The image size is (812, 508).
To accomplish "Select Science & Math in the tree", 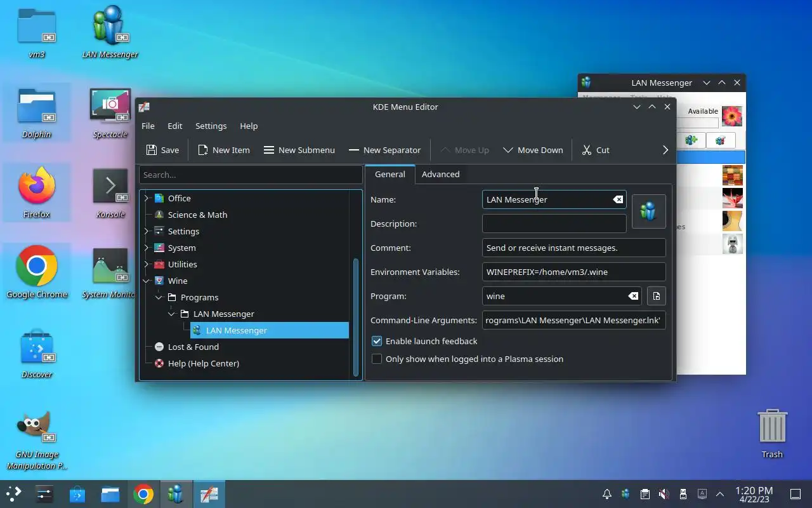I will point(197,215).
